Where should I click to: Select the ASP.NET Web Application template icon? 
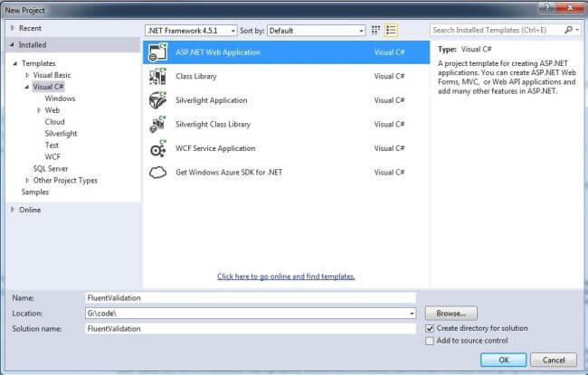pos(158,52)
